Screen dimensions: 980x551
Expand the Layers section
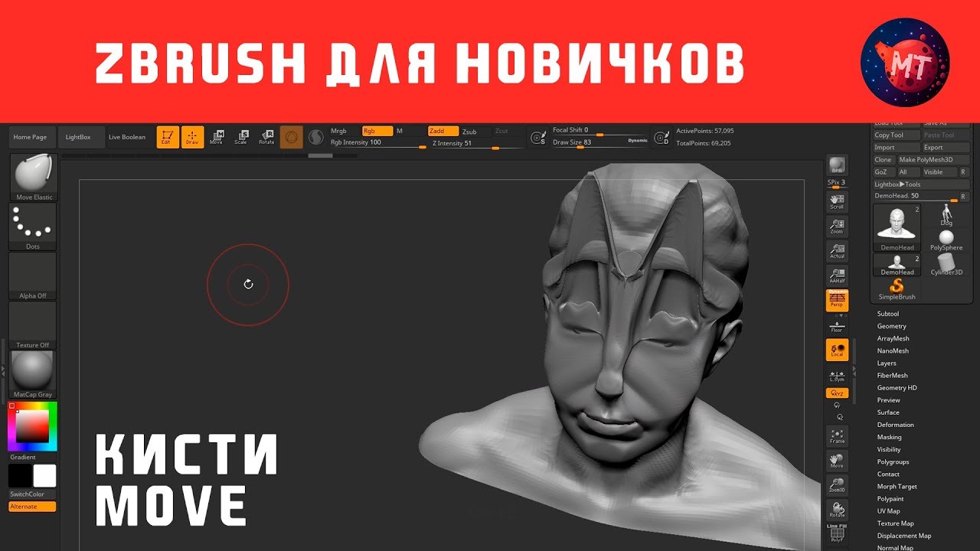pos(887,363)
